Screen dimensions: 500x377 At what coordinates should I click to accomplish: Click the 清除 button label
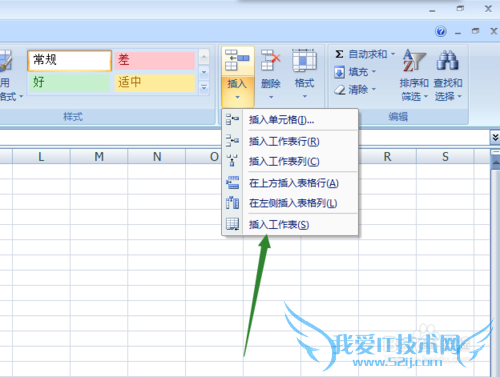click(x=358, y=89)
